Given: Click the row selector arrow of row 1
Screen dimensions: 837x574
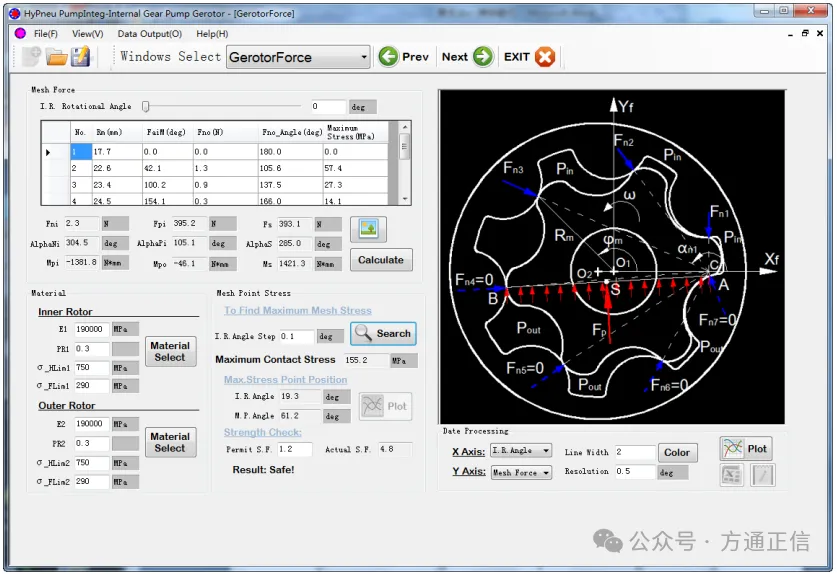Looking at the screenshot, I should (x=48, y=152).
